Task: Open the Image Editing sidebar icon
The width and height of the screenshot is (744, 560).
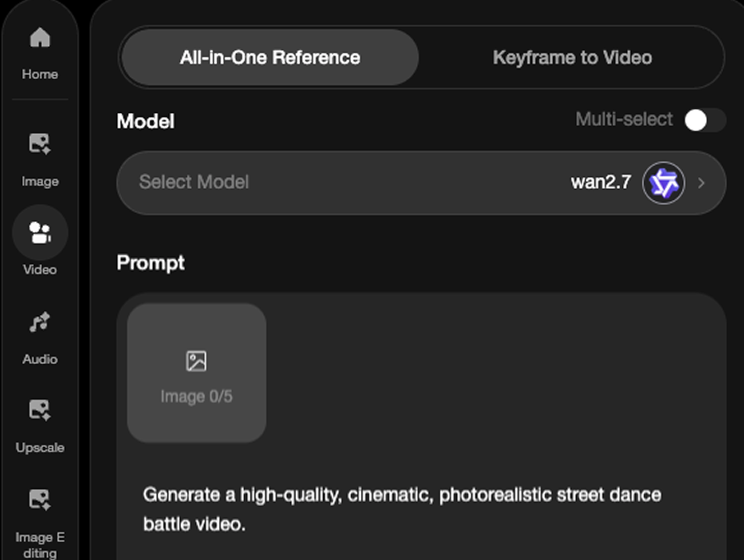Action: point(40,499)
